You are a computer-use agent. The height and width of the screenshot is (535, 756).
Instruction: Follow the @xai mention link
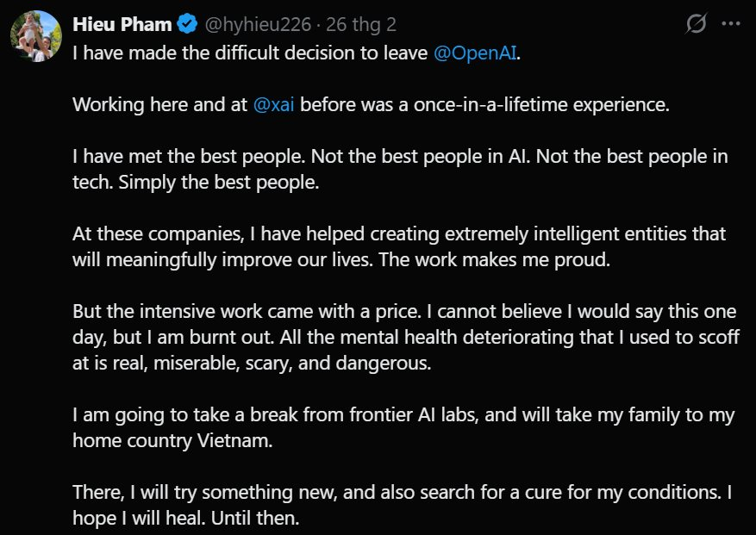tap(274, 104)
